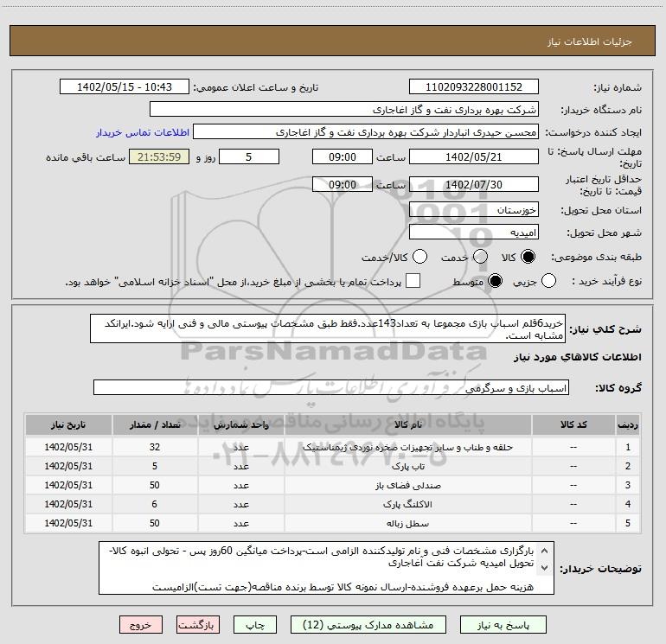Image resolution: width=666 pixels, height=644 pixels.
Task: Click the توضیحات خریدار text area
Action: (326, 568)
